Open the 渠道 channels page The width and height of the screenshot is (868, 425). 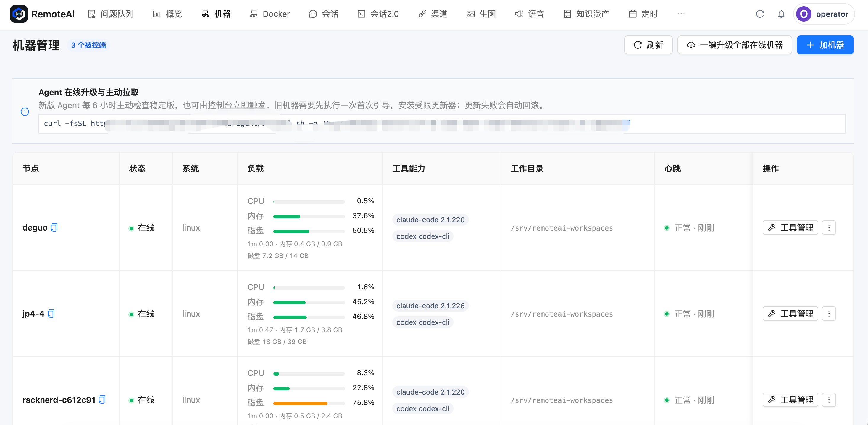click(433, 14)
